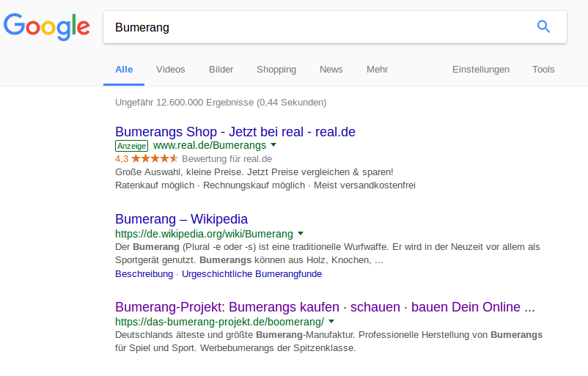Select the News tab
The image size is (588, 376).
click(331, 70)
